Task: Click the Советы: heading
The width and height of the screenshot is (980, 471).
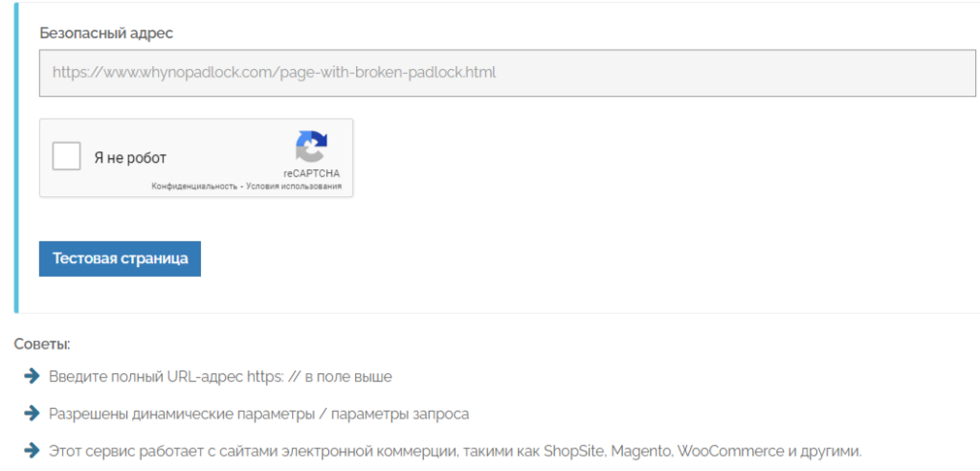Action: coord(42,344)
